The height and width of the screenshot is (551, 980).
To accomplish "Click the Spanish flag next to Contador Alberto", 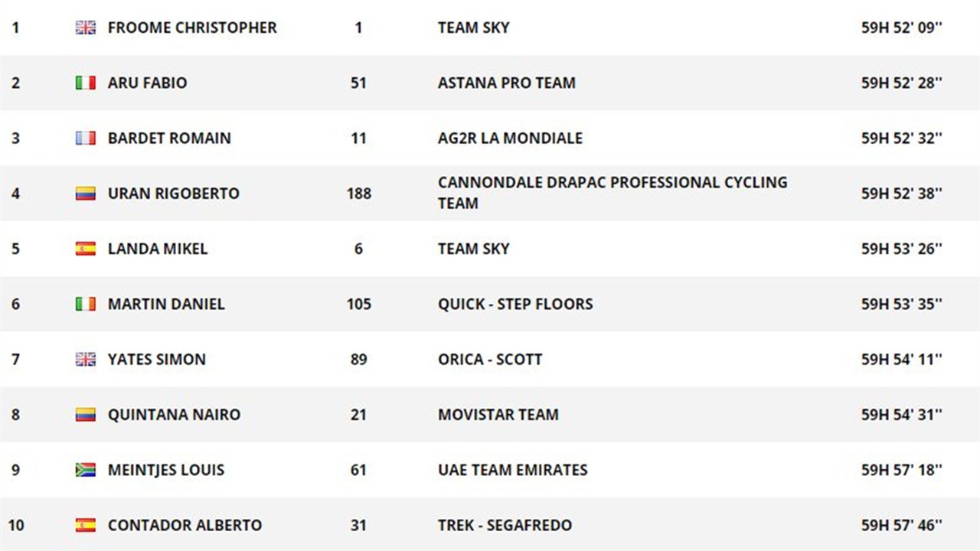I will (x=86, y=525).
